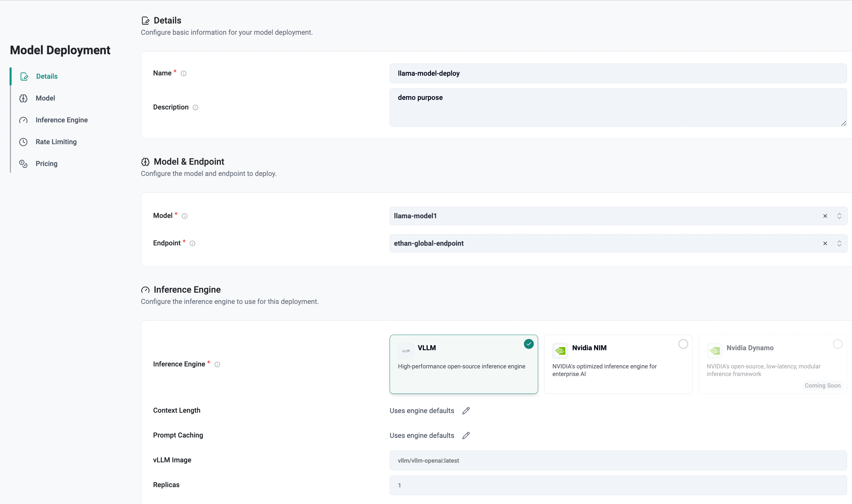The width and height of the screenshot is (852, 504).
Task: Click the Inference Engine info icon
Action: (217, 364)
